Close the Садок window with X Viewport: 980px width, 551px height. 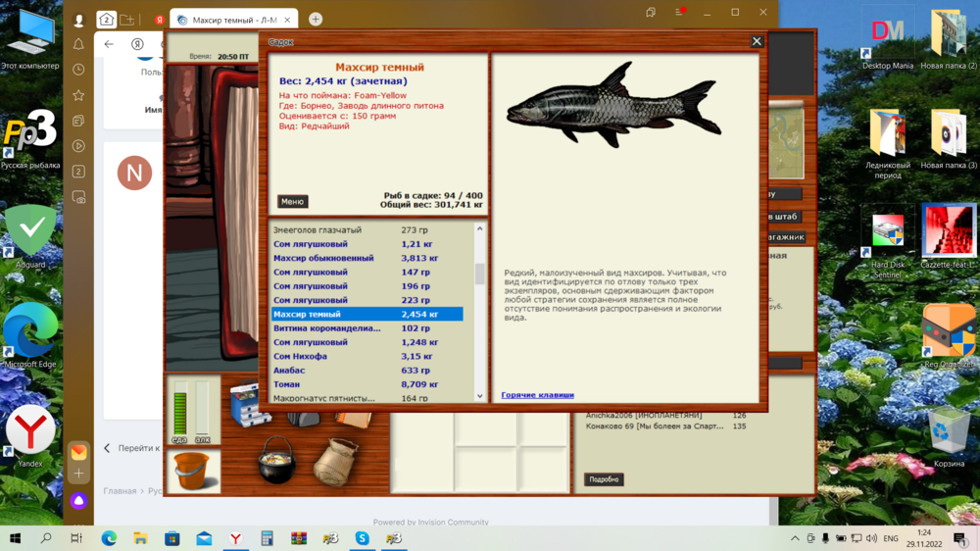pyautogui.click(x=757, y=41)
